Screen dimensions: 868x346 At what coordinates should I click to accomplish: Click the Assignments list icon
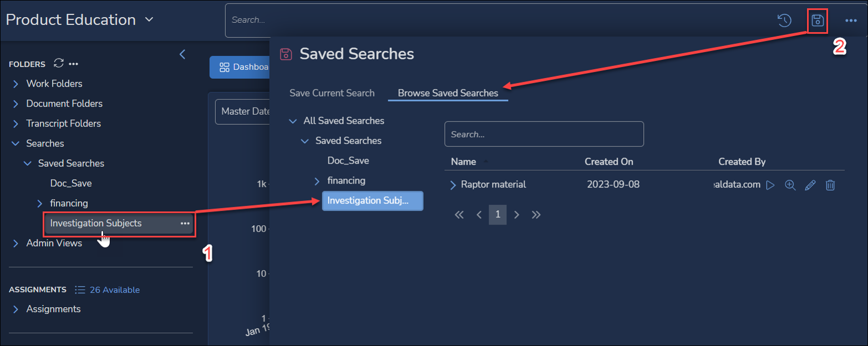coord(80,289)
